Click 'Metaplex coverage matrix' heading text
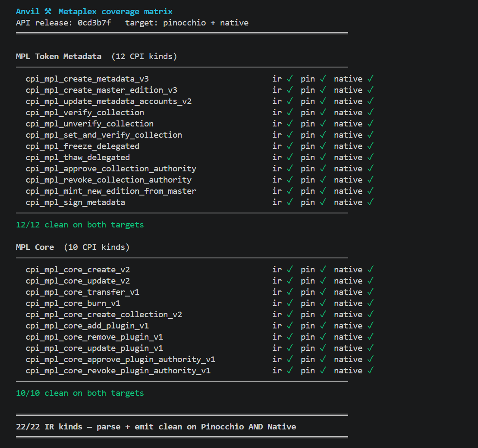Image resolution: width=478 pixels, height=448 pixels. pos(116,12)
